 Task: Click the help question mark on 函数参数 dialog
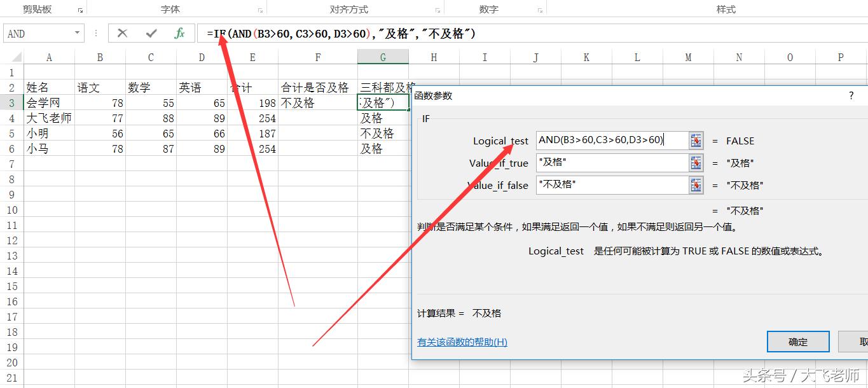[851, 95]
